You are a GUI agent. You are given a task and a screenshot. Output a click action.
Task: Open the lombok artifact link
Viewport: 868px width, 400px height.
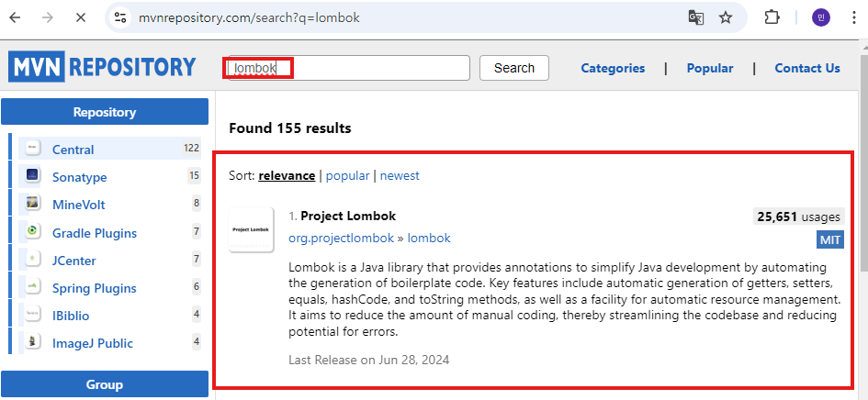point(429,238)
